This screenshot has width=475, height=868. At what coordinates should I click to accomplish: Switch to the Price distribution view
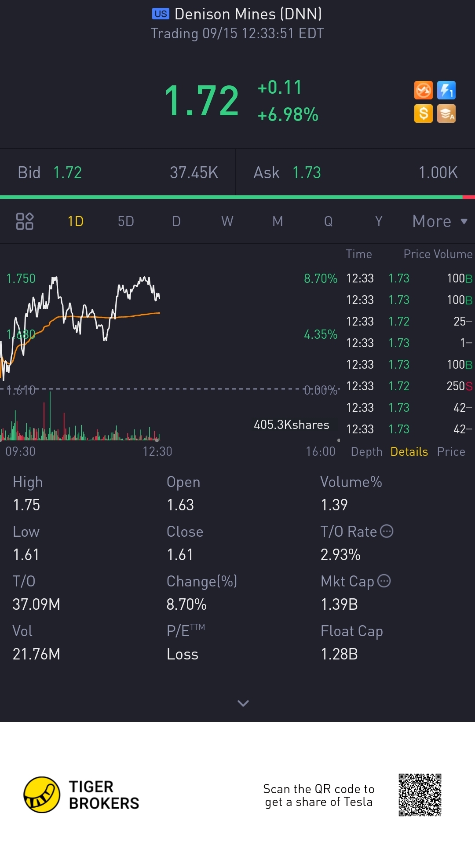click(x=451, y=452)
